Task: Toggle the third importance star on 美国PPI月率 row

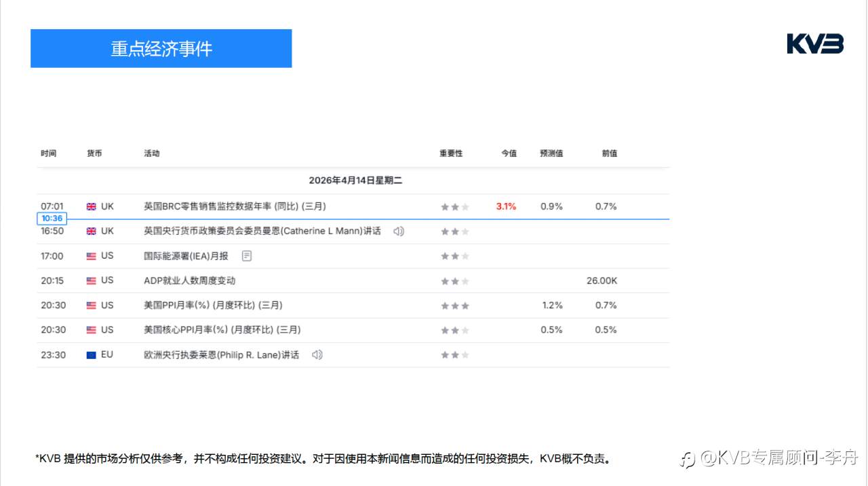Action: (467, 305)
